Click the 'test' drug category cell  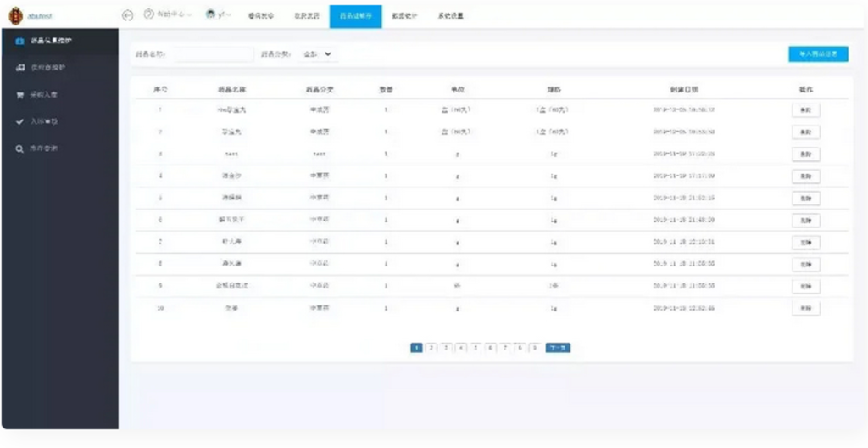pyautogui.click(x=320, y=154)
